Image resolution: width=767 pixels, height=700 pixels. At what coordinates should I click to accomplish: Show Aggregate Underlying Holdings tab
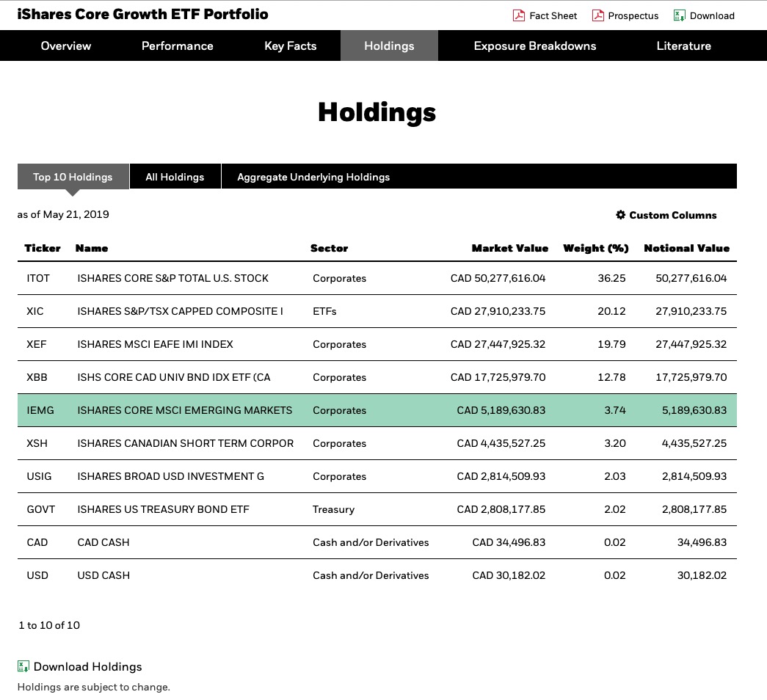pyautogui.click(x=313, y=177)
